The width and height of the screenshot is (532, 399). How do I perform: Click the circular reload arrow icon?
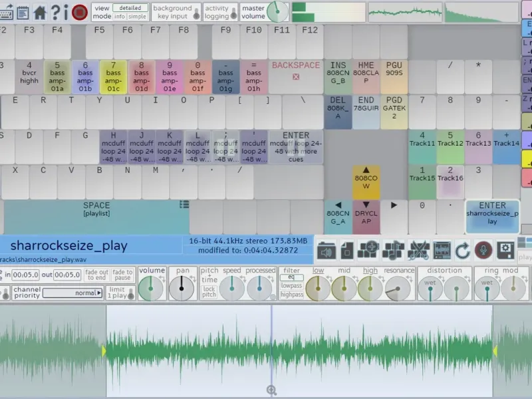click(462, 251)
